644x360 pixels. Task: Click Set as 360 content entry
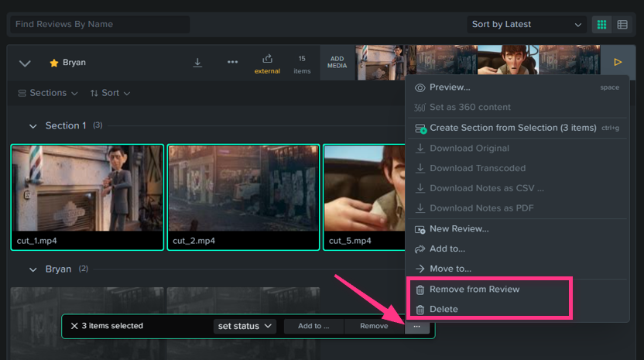(518, 108)
